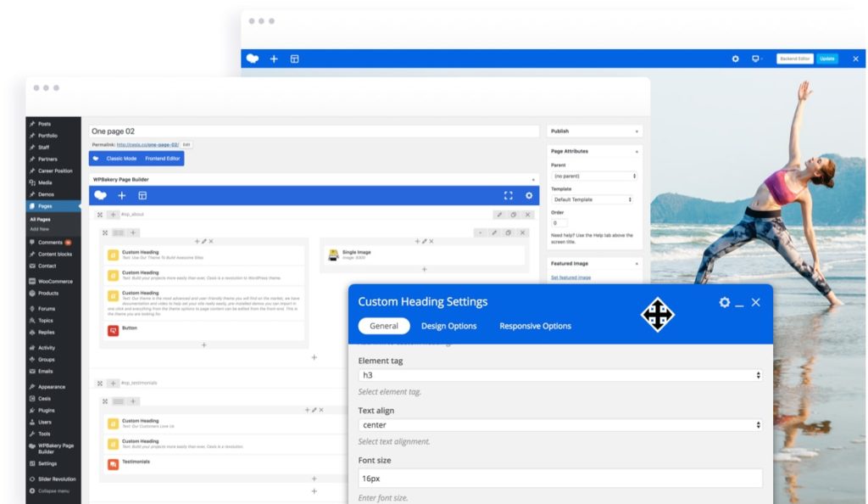Switch to the Design Options tab

(449, 326)
